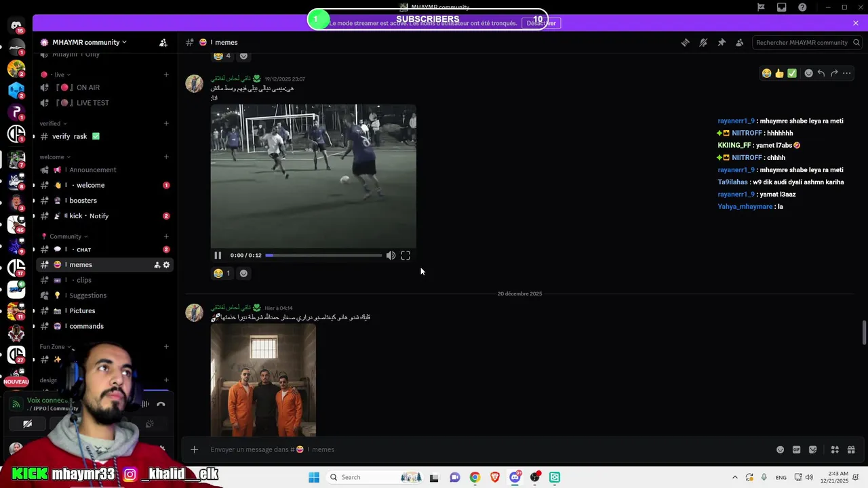This screenshot has width=868, height=488.
Task: Open the Suggestions channel
Action: [x=104, y=296]
